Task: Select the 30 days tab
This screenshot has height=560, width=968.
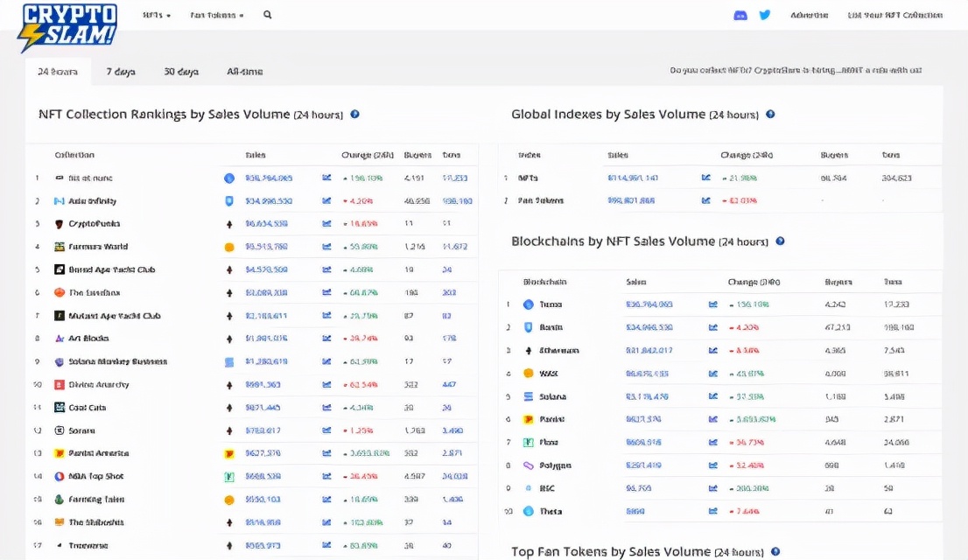Action: [181, 72]
